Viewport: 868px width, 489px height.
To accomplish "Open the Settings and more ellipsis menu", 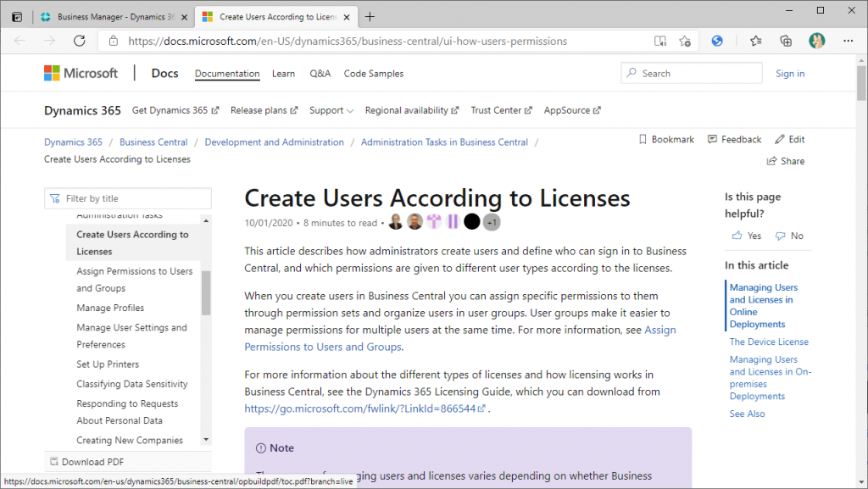I will (x=848, y=41).
